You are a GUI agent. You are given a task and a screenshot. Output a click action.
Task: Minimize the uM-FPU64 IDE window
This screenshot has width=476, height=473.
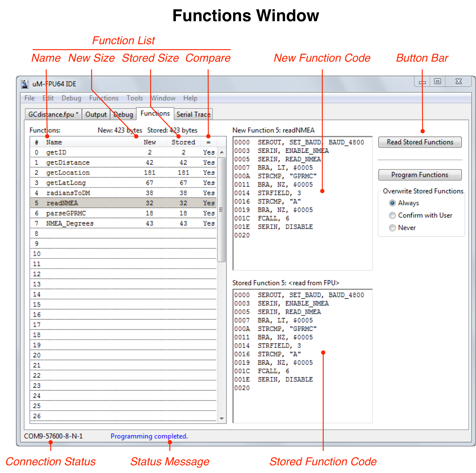[x=422, y=82]
